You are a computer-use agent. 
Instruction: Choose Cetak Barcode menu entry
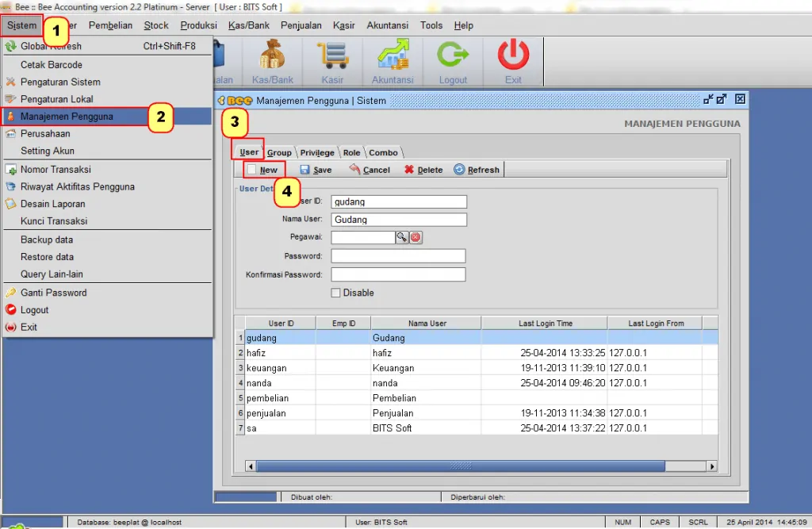107,65
